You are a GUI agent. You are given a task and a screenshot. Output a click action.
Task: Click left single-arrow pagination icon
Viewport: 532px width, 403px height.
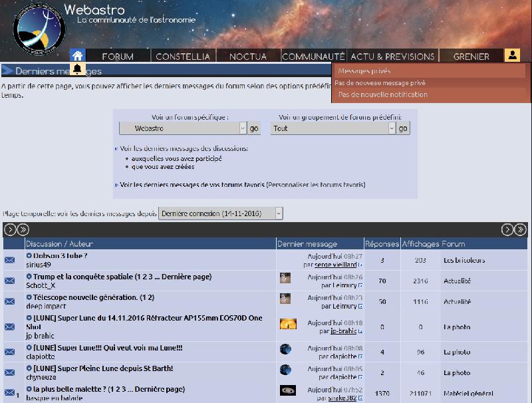pos(10,229)
